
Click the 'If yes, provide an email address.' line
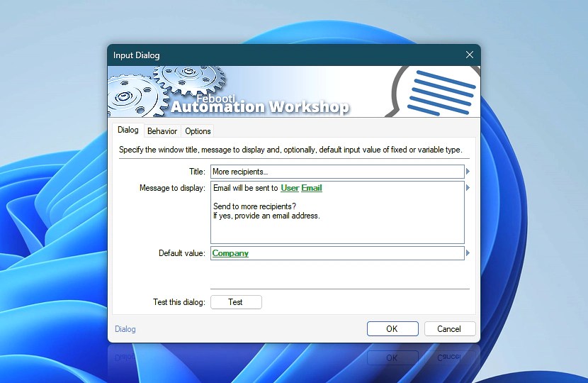pos(266,216)
